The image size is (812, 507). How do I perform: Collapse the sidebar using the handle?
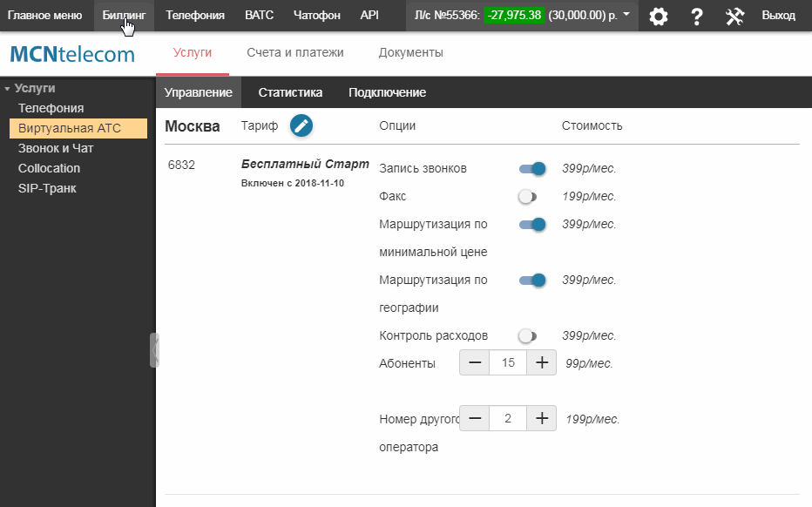click(154, 349)
